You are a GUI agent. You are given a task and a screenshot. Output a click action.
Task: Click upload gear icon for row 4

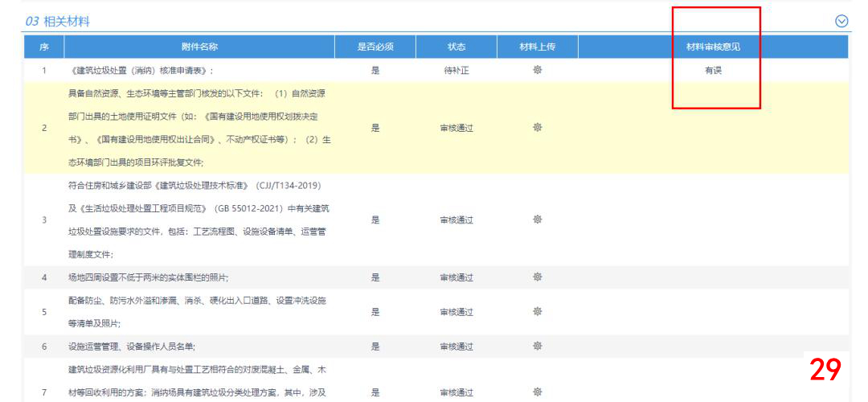(x=537, y=277)
